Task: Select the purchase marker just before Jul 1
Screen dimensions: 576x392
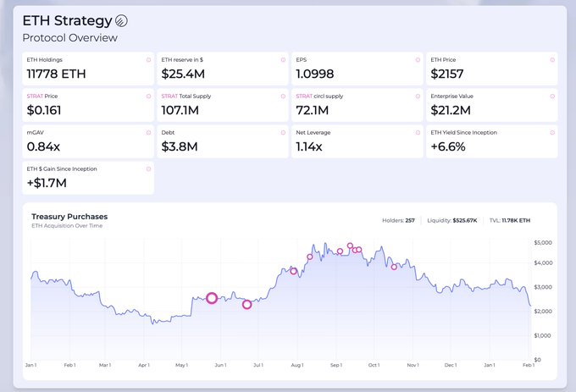Action: [x=247, y=305]
